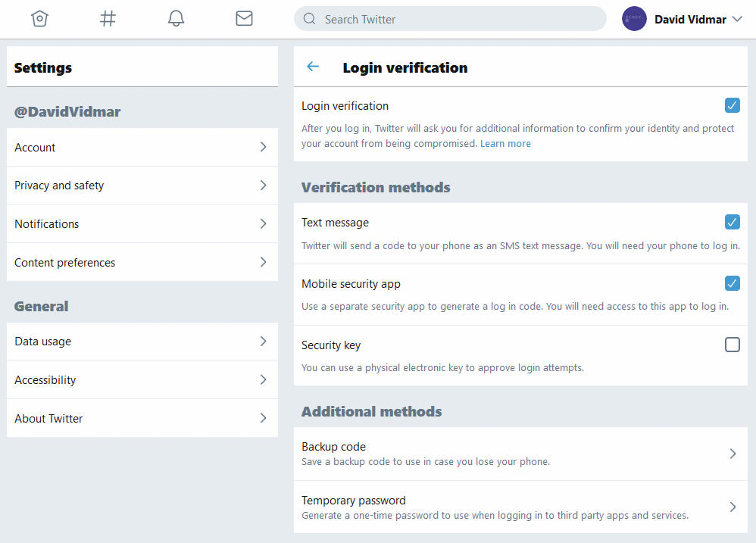Open the Notifications bell icon

[x=176, y=19]
